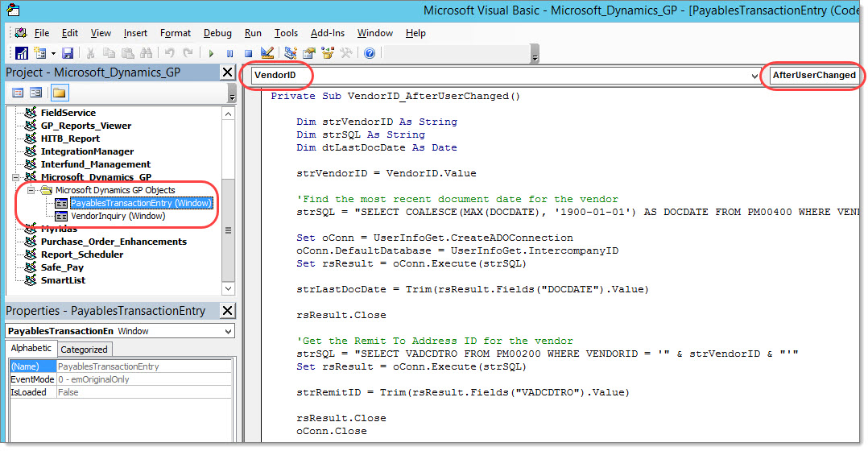This screenshot has height=451, width=868.
Task: Switch to the Alphabetic properties tab
Action: (31, 348)
